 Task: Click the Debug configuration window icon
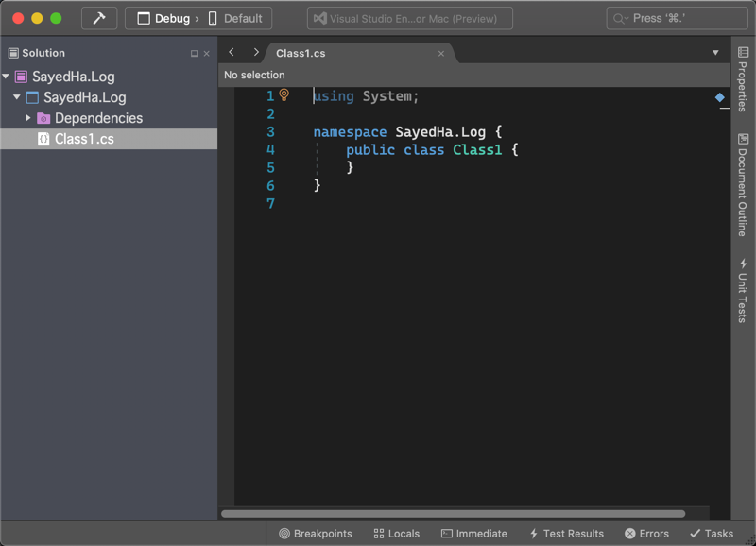point(144,18)
